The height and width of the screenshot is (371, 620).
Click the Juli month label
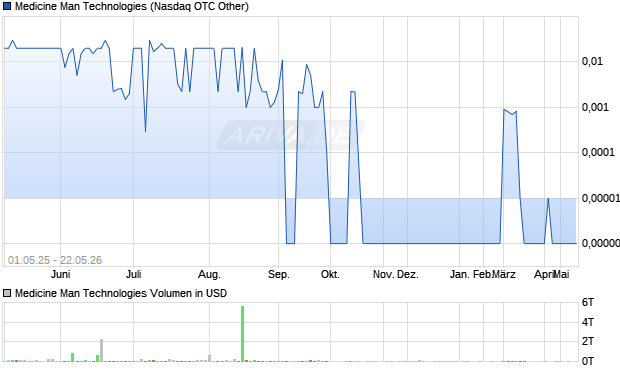click(x=133, y=274)
